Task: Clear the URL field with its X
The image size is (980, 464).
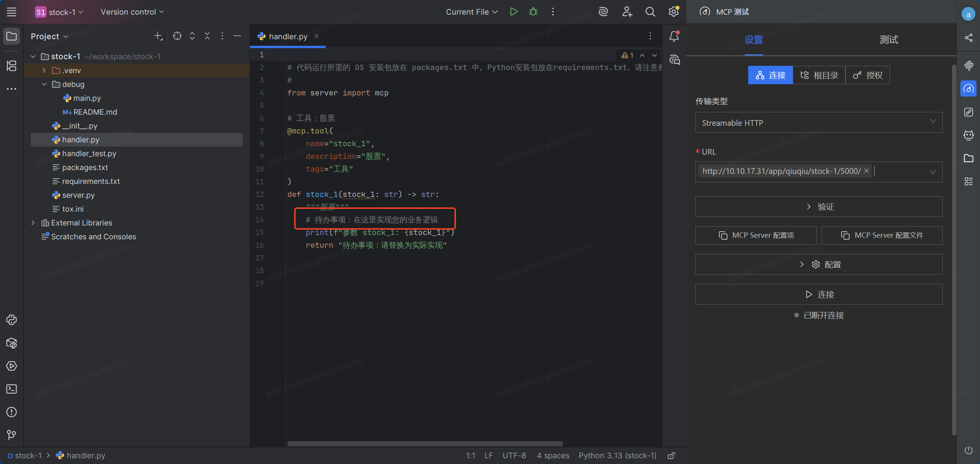Action: point(867,171)
